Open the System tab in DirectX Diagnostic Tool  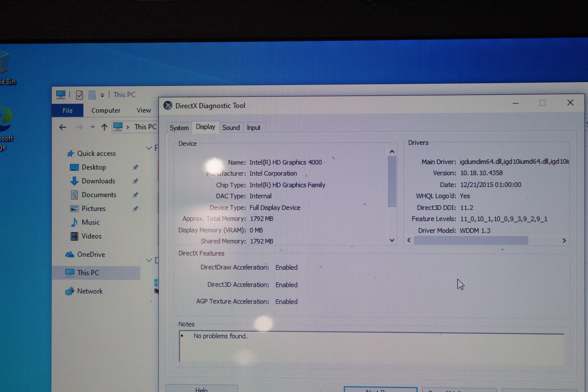(179, 128)
